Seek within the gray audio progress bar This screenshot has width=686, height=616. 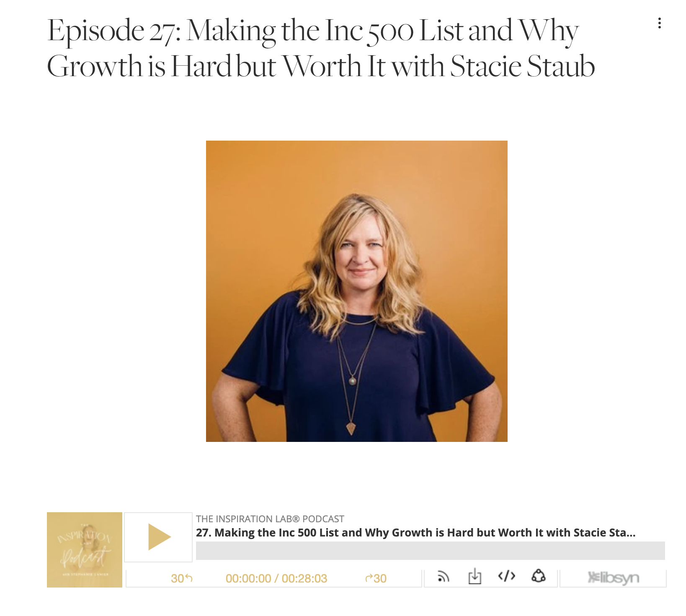pos(430,551)
